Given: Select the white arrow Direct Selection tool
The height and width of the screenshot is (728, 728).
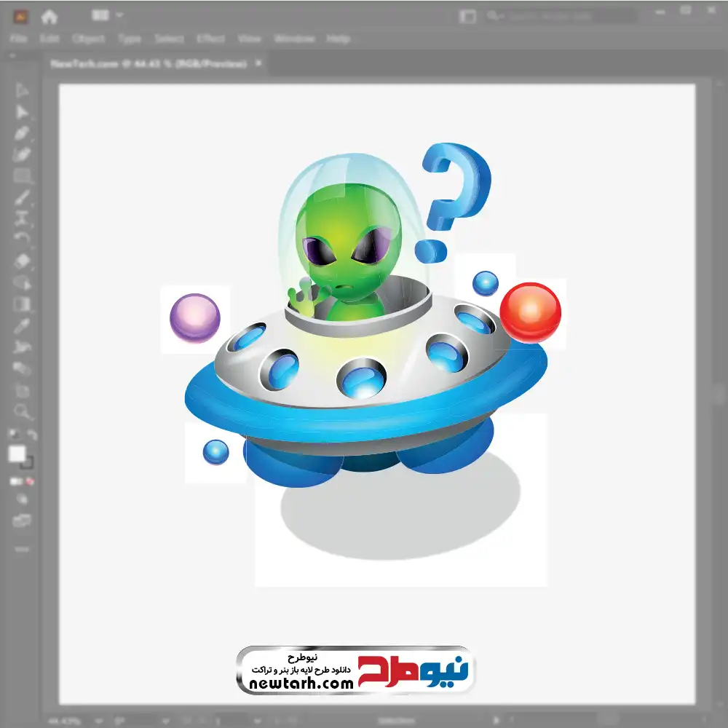Looking at the screenshot, I should pyautogui.click(x=22, y=90).
